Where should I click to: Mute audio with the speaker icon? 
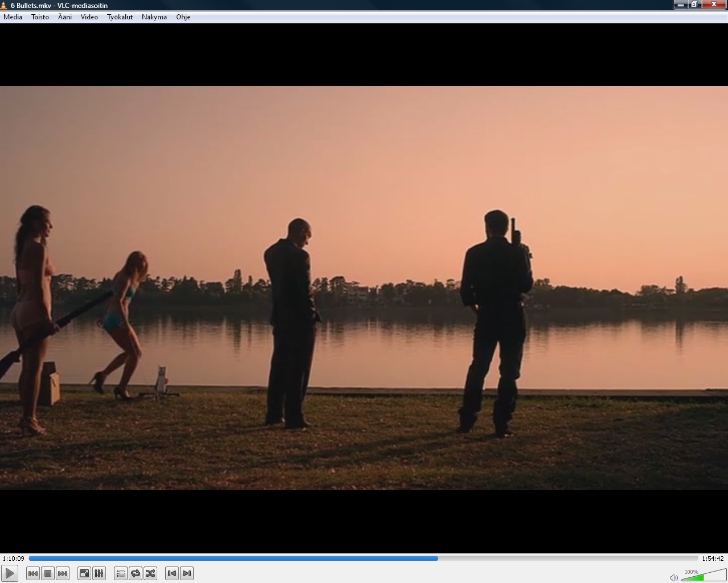click(674, 577)
